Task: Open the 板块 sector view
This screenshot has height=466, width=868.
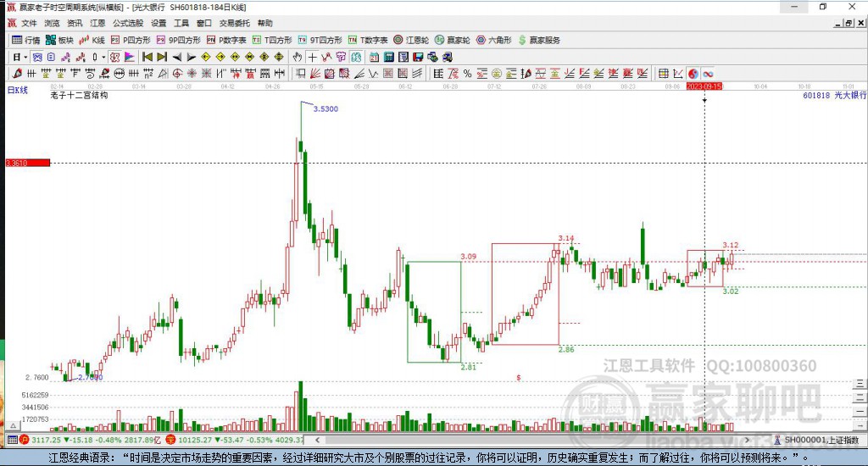Action: (59, 40)
